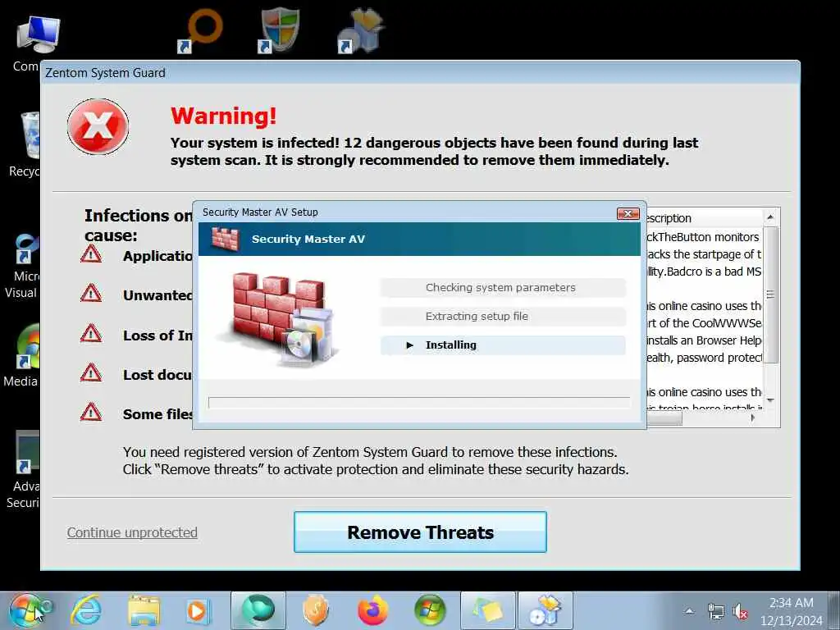Click the Installing step row
This screenshot has width=840, height=630.
pyautogui.click(x=503, y=345)
